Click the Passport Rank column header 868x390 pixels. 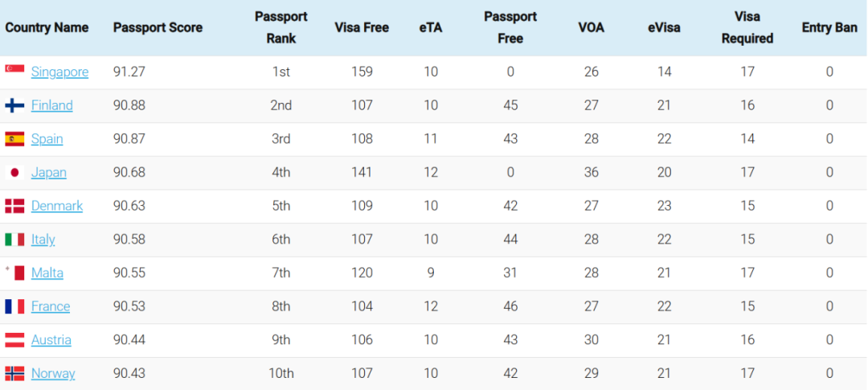(281, 27)
